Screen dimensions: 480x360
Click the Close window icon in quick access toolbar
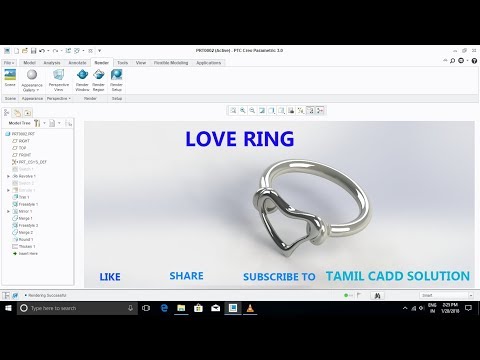point(90,51)
